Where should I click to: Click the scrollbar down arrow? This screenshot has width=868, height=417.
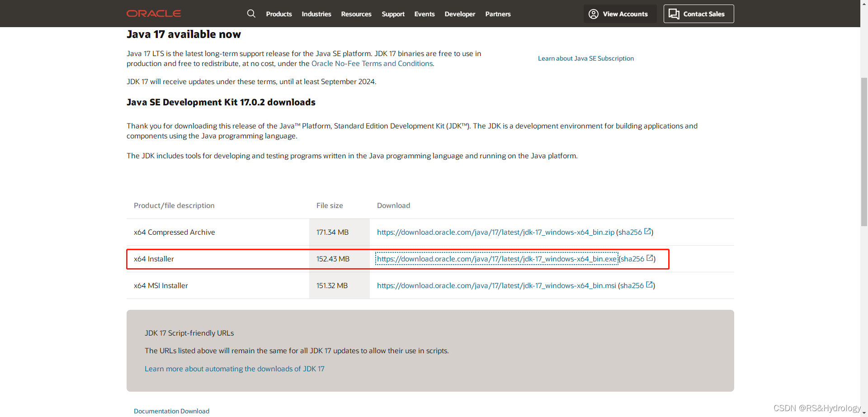coord(864,413)
